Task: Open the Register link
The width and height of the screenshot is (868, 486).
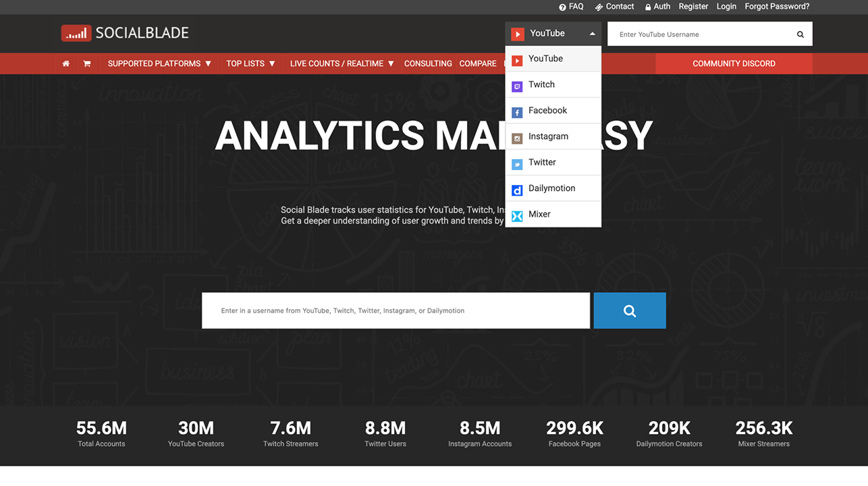Action: 693,7
